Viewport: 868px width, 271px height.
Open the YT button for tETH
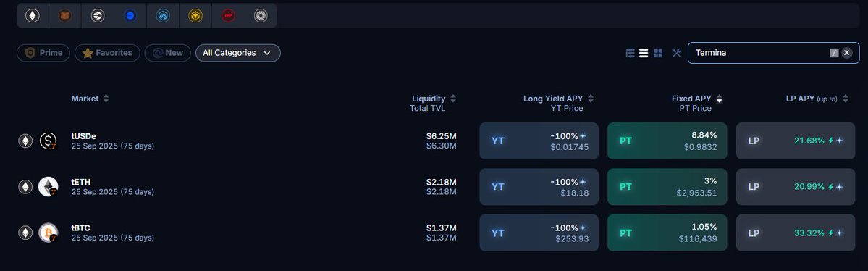pos(539,187)
